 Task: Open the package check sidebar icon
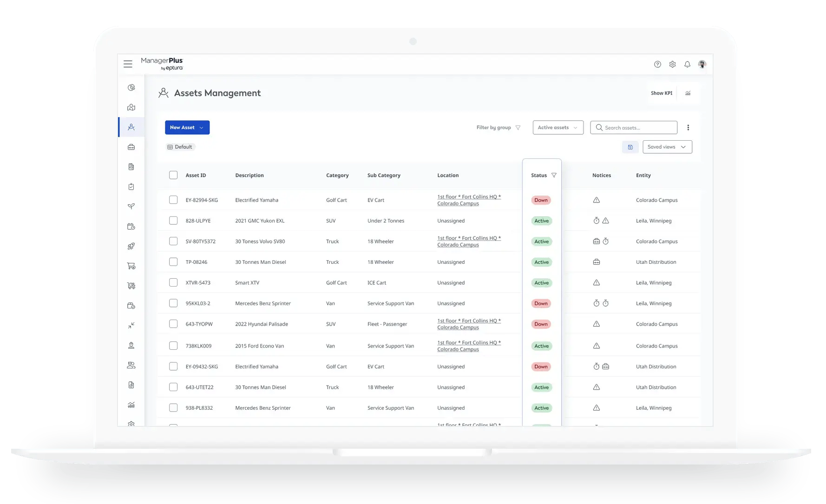[x=131, y=306]
